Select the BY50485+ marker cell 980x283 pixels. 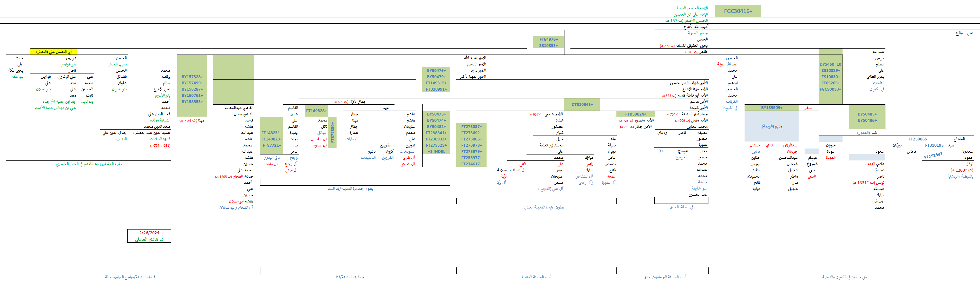coord(867,114)
